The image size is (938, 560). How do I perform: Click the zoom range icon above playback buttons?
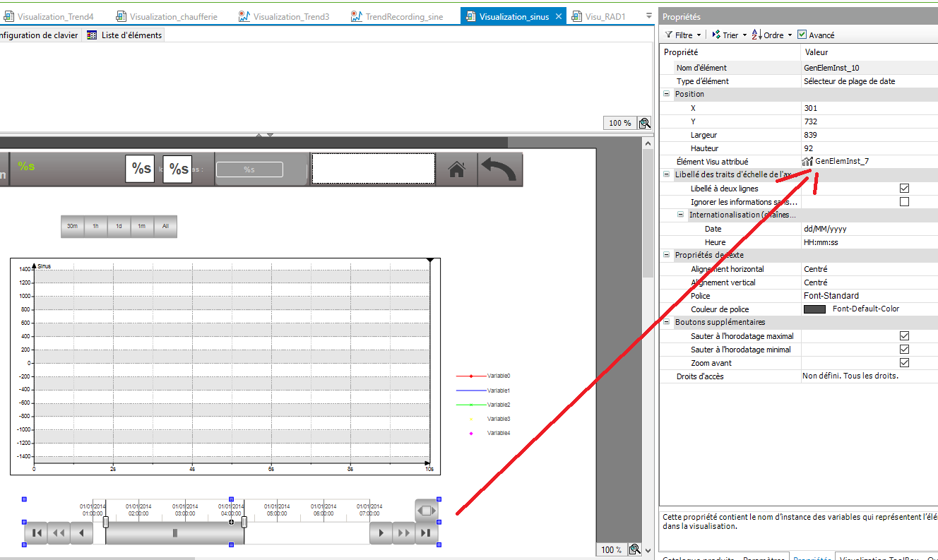pyautogui.click(x=427, y=510)
